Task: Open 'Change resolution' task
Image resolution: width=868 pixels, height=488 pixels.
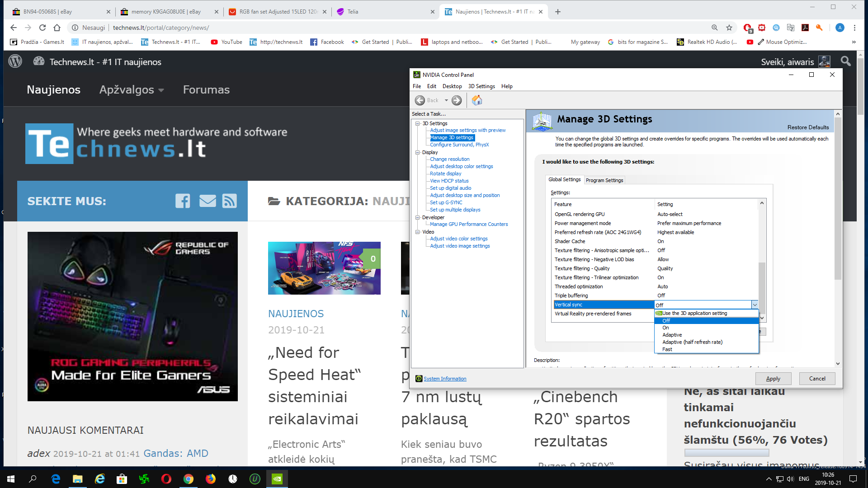Action: pyautogui.click(x=449, y=159)
